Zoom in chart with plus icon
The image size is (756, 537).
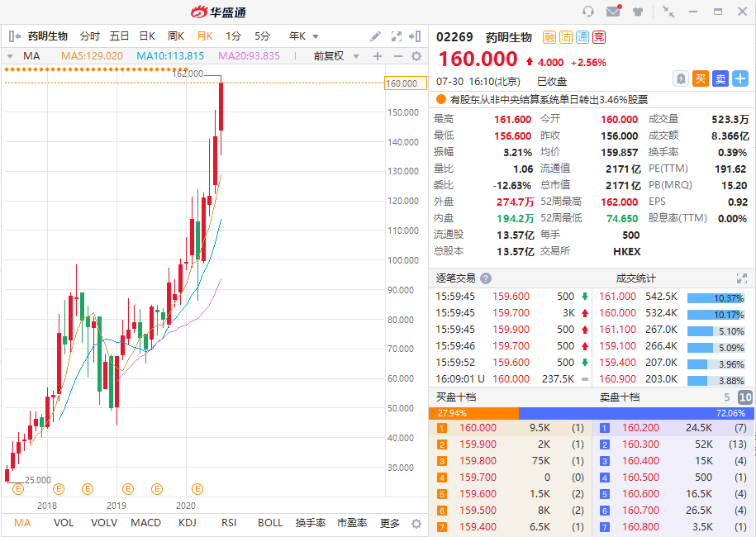click(x=378, y=56)
